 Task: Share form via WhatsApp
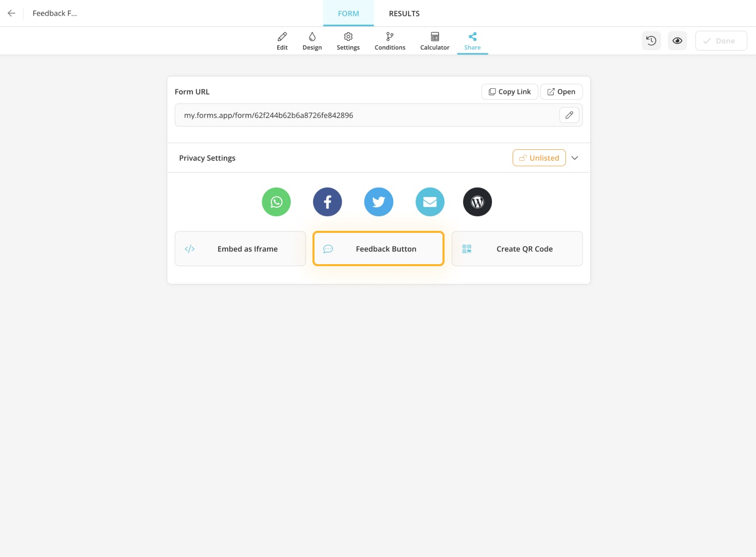[x=276, y=202]
